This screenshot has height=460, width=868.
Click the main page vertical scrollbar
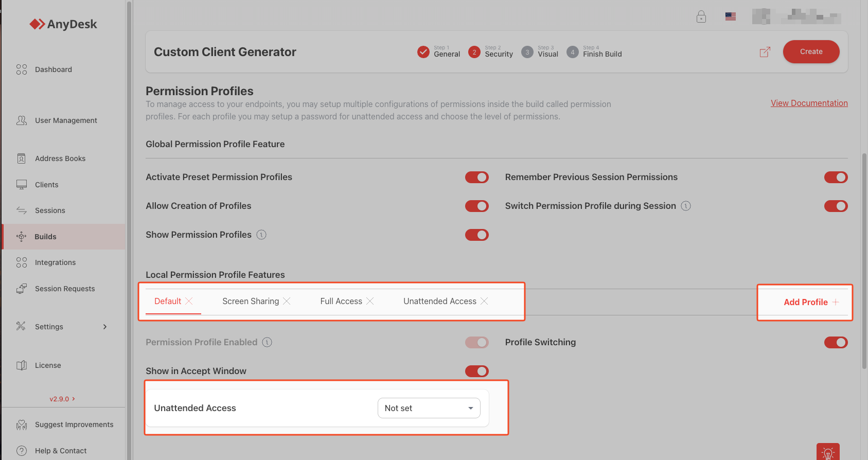pos(864,261)
